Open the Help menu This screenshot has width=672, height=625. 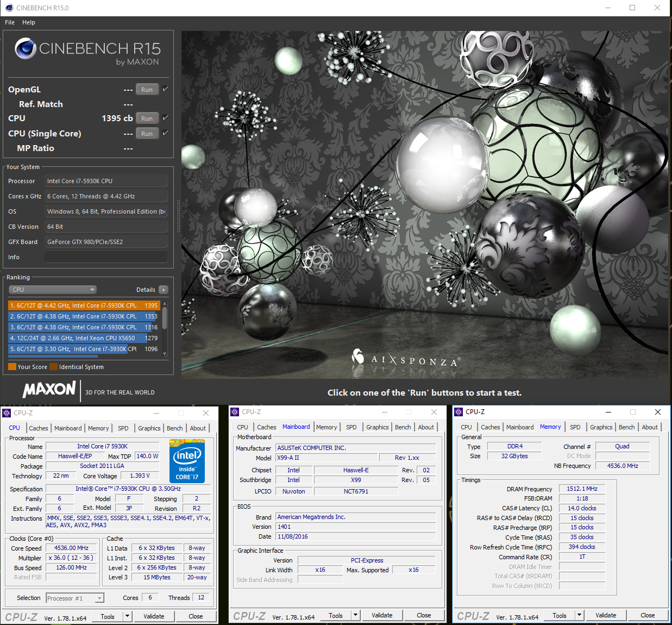(x=29, y=22)
